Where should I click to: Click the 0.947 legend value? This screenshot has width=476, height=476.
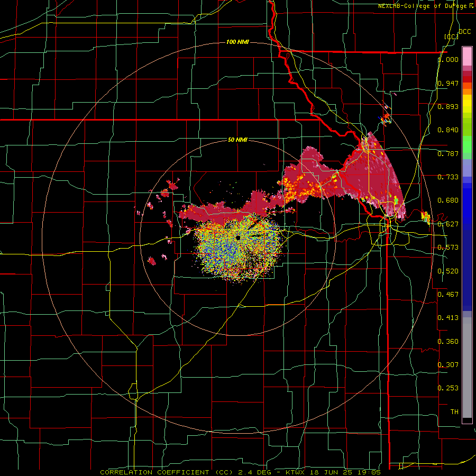click(x=448, y=83)
